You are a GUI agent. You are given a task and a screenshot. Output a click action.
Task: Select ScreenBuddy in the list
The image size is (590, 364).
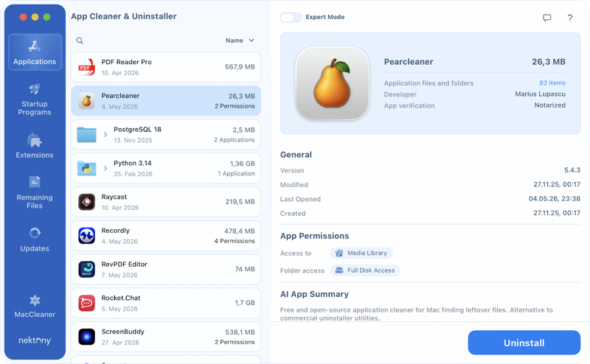[166, 337]
